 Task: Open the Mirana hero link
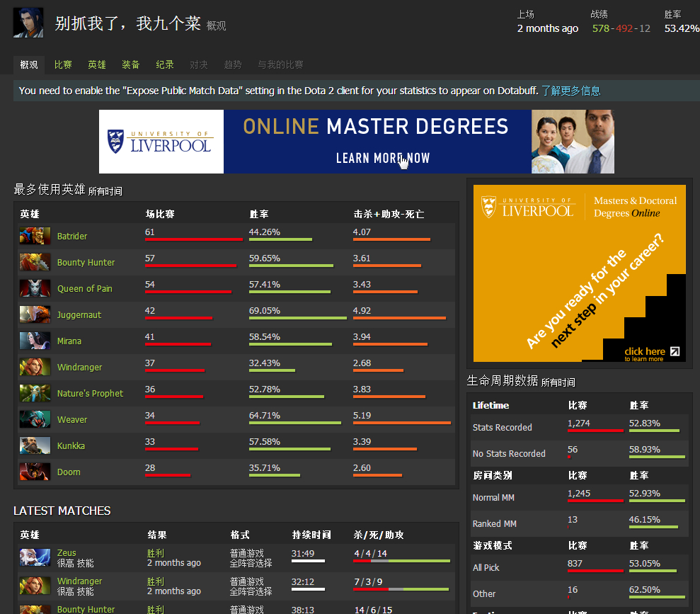[x=69, y=341]
